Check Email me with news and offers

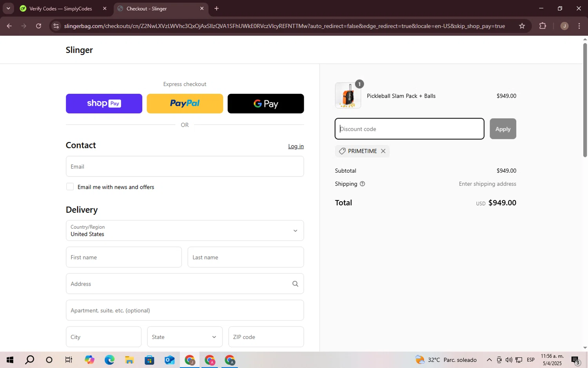point(70,187)
